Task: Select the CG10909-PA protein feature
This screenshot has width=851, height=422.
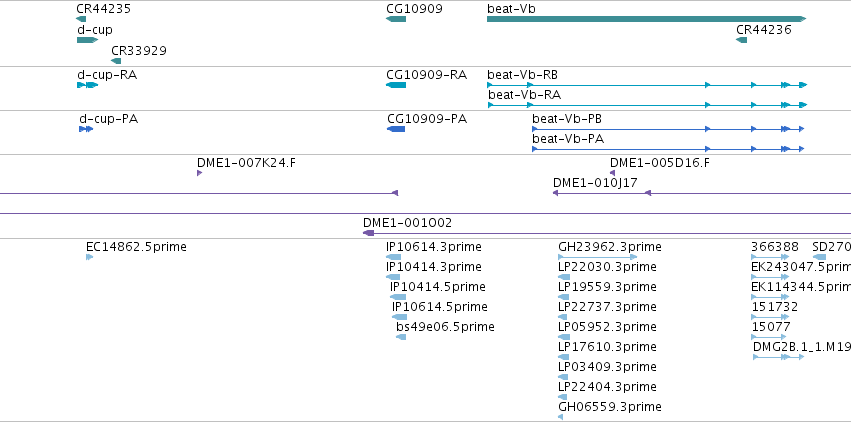Action: [x=396, y=129]
